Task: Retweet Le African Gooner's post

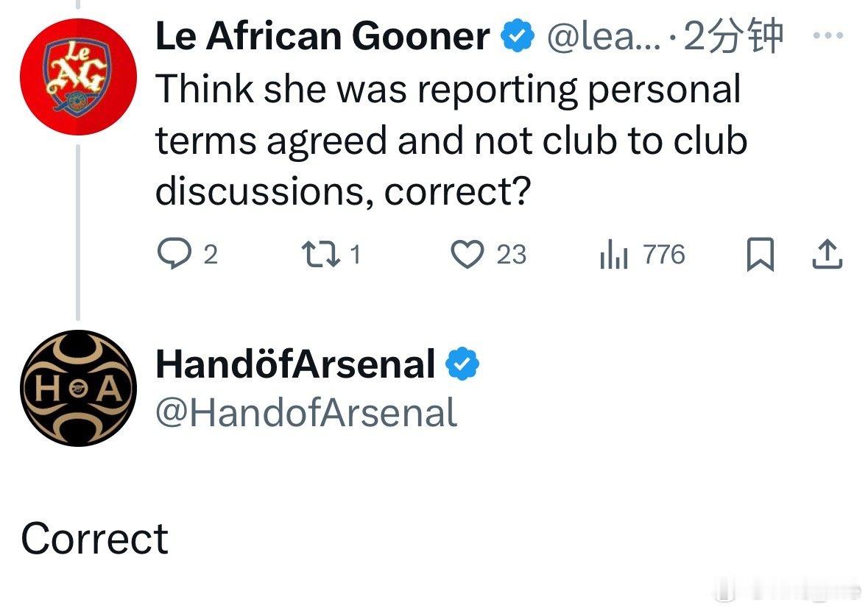Action: tap(320, 254)
